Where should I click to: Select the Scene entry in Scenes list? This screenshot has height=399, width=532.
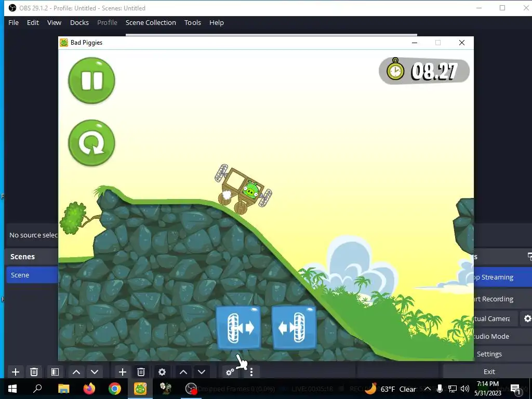point(32,275)
